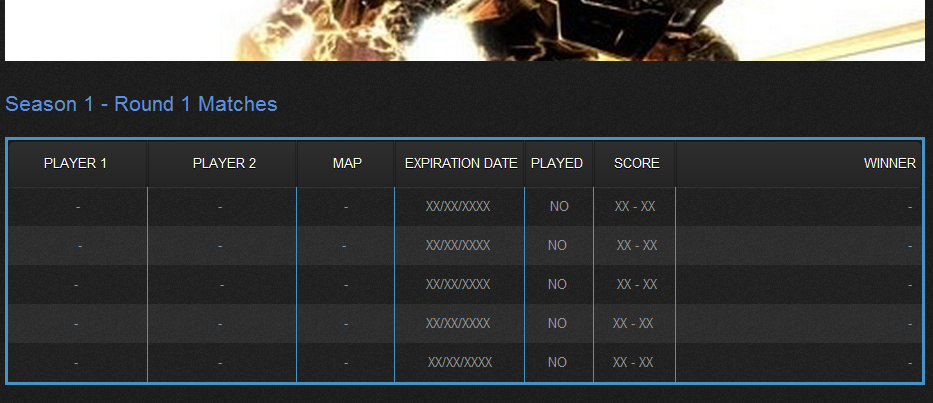Viewport: 933px width, 403px height.
Task: Click the first row's score XX - XX
Action: pyautogui.click(x=635, y=207)
